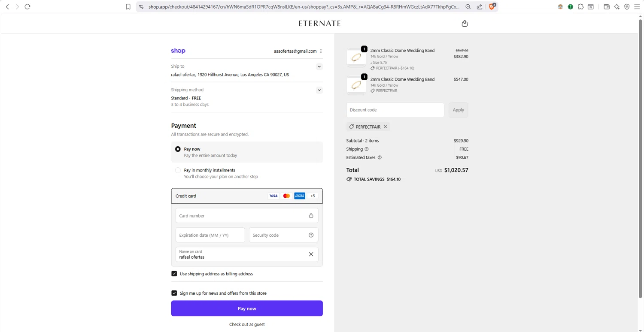Open account options three-dot menu
This screenshot has width=644, height=332.
coord(321,51)
